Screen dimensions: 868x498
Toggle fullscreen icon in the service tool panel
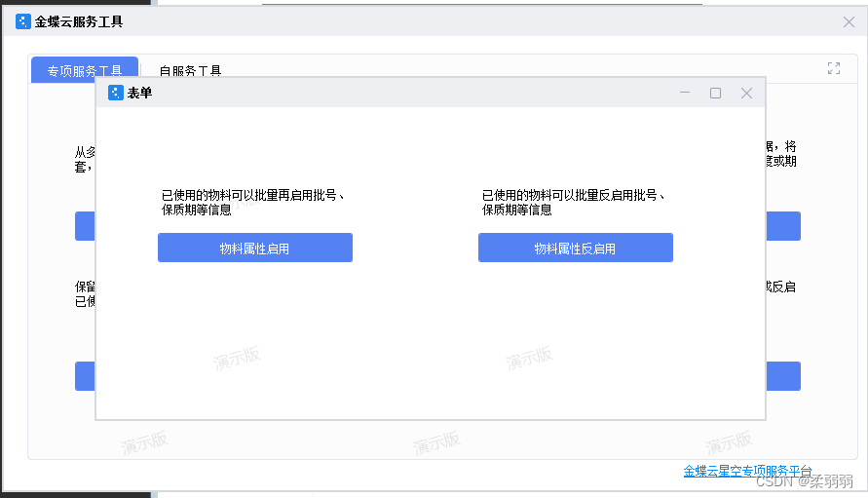click(x=834, y=68)
